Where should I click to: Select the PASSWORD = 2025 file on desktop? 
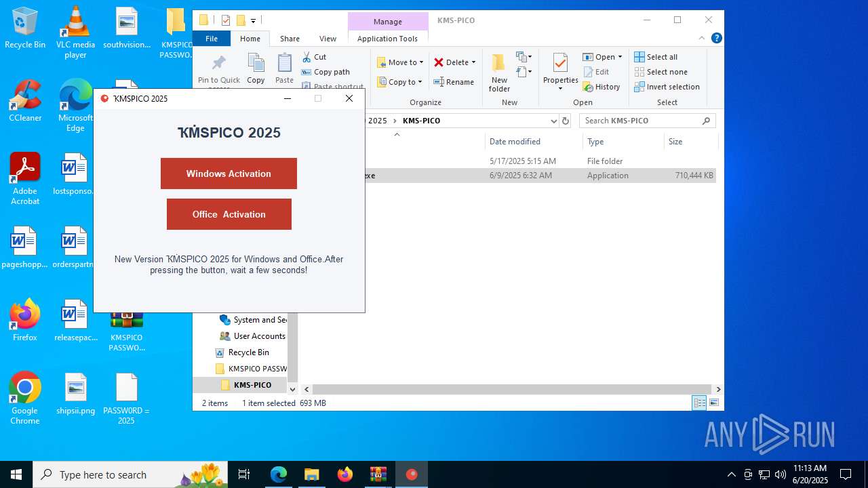126,399
